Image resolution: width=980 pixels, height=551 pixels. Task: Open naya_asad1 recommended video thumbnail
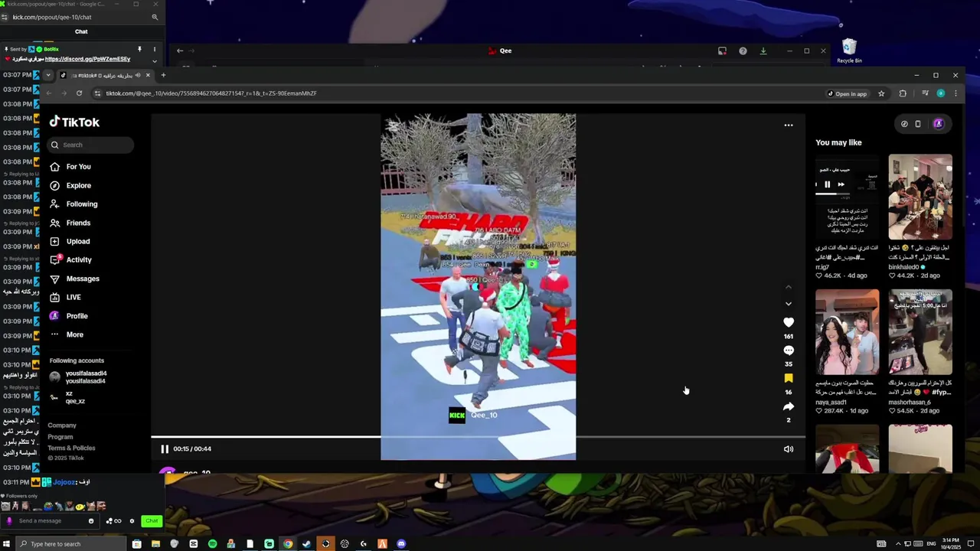[x=847, y=332]
